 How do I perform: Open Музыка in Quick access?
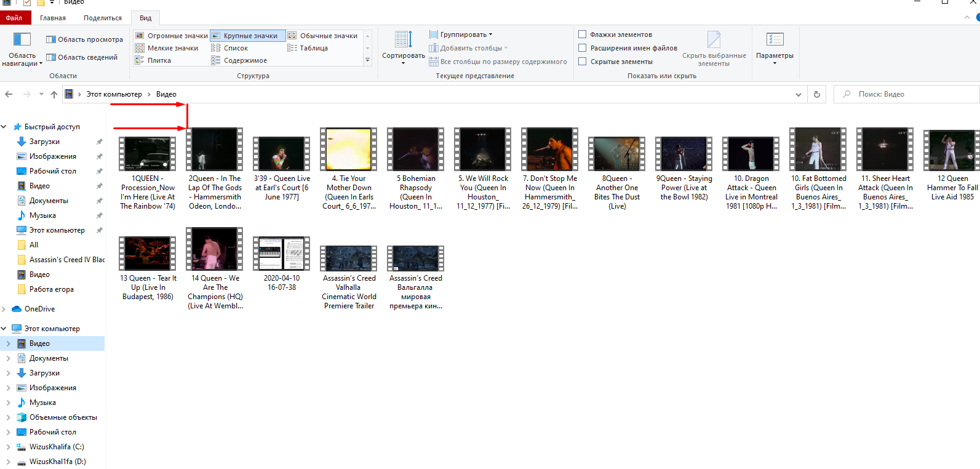[x=42, y=215]
